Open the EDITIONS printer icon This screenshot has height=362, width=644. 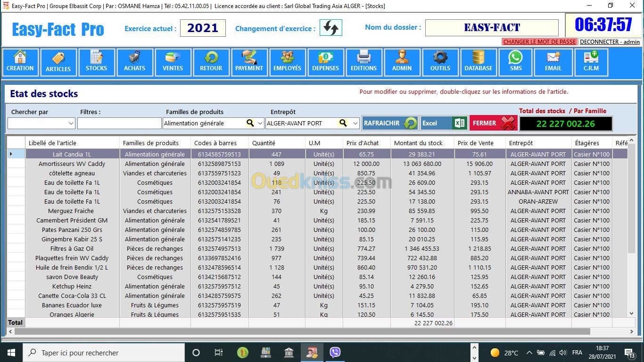click(x=363, y=62)
